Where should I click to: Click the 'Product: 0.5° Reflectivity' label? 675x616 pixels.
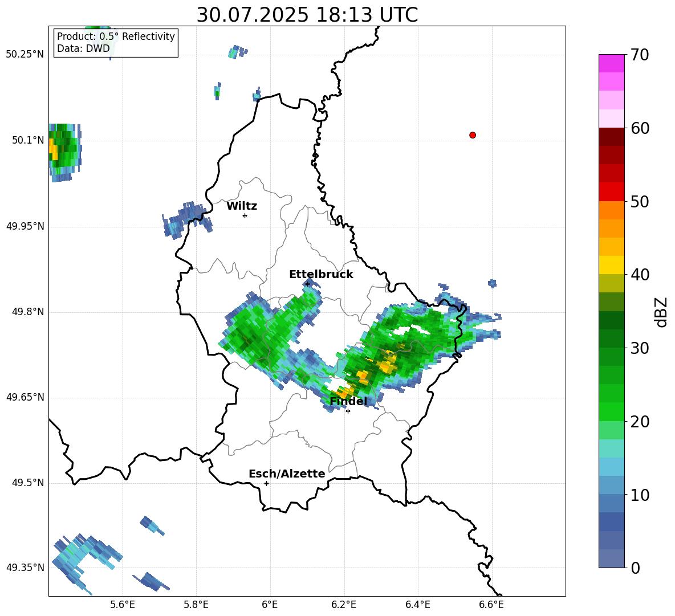click(x=116, y=36)
